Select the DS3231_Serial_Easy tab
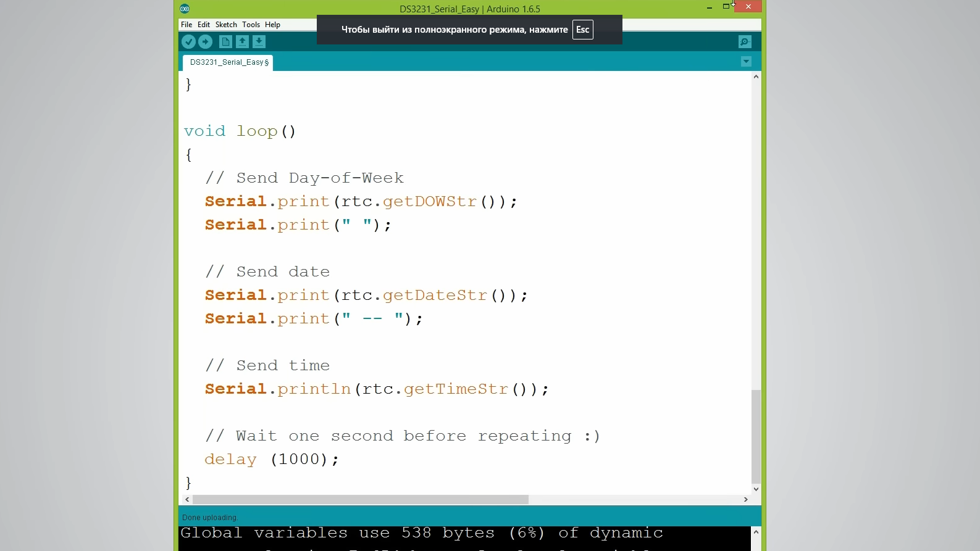 point(228,62)
